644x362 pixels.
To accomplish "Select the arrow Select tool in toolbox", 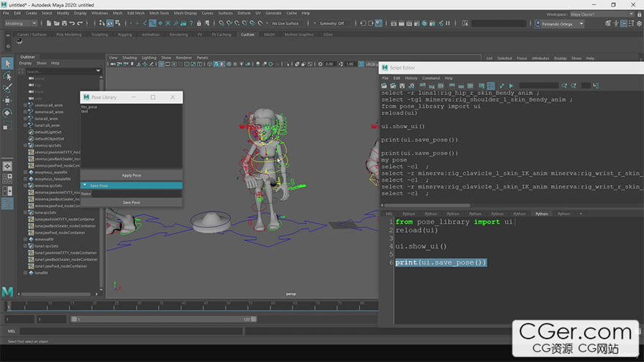I will [x=7, y=64].
